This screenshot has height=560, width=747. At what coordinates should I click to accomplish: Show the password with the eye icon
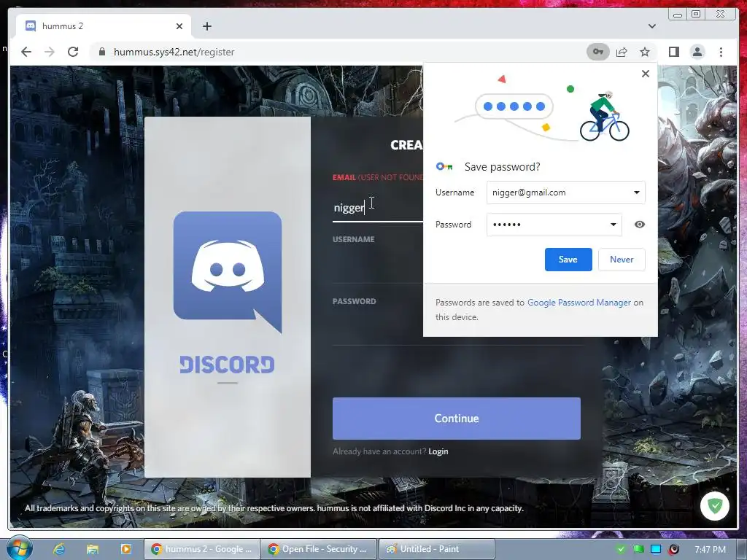coord(640,225)
